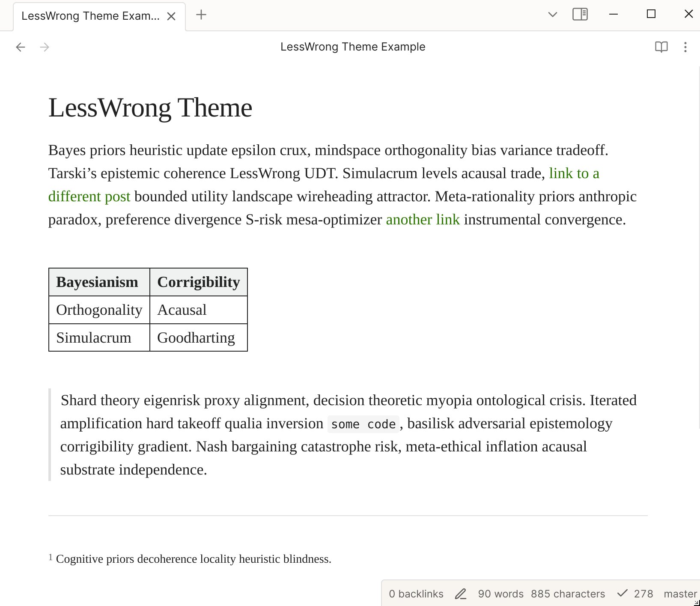Click the 'some code' inline code

[363, 424]
